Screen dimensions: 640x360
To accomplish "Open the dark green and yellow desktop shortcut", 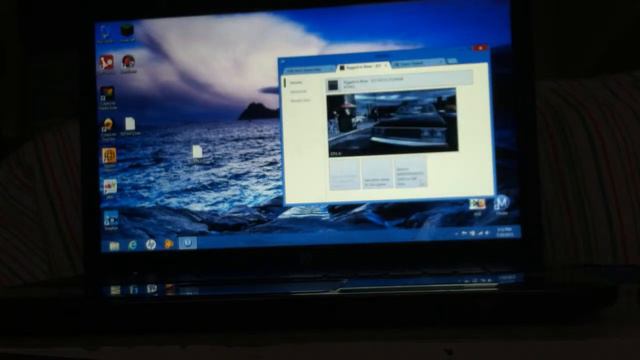I will tap(107, 97).
